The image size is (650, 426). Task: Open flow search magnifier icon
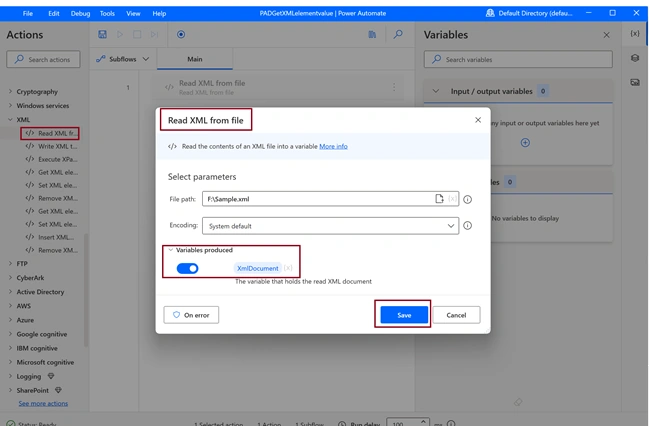tap(398, 34)
